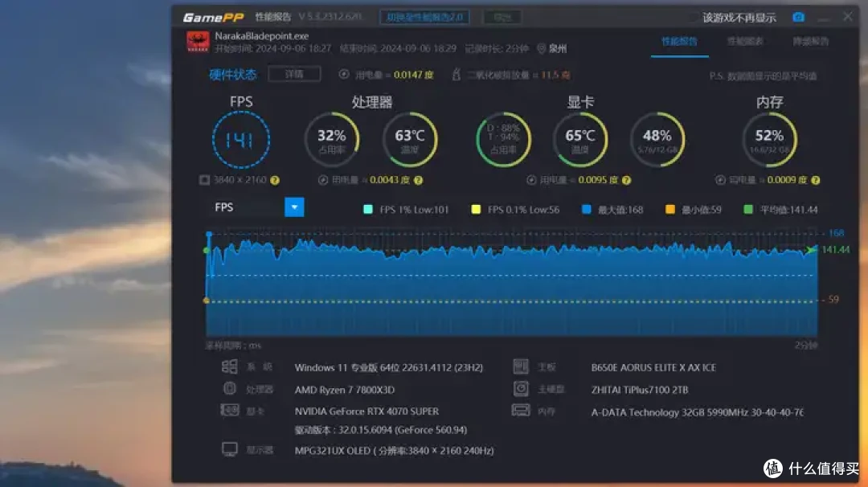Click the help icon beside 0.0043 度
Screen dimensions: 868x487
419,180
